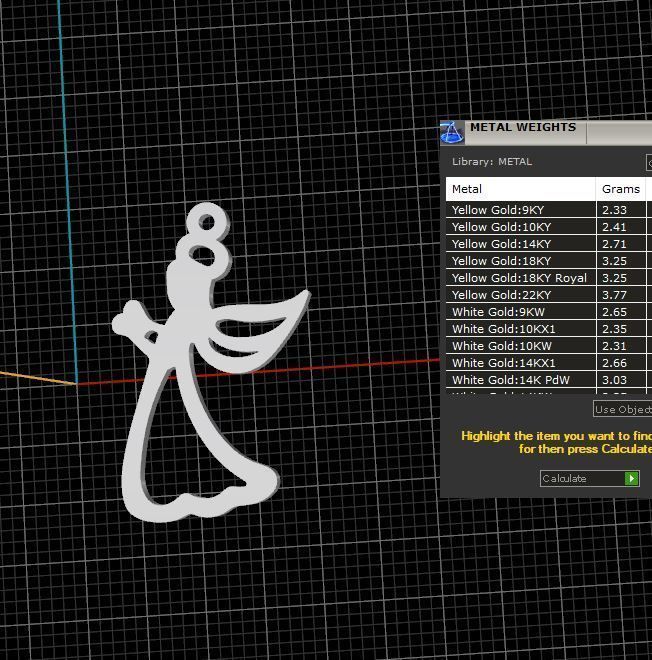
Task: Select the White Gold:14KX1 row
Action: point(549,363)
